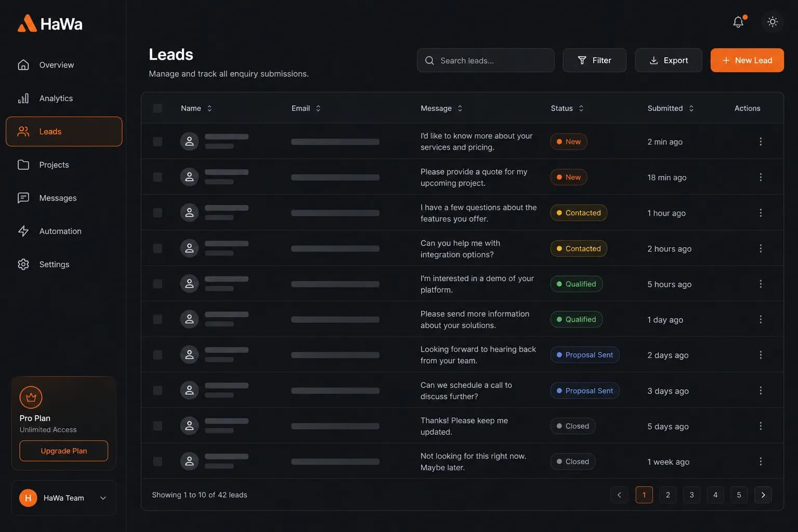Viewport: 798px width, 532px height.
Task: Create a New Lead
Action: click(747, 60)
